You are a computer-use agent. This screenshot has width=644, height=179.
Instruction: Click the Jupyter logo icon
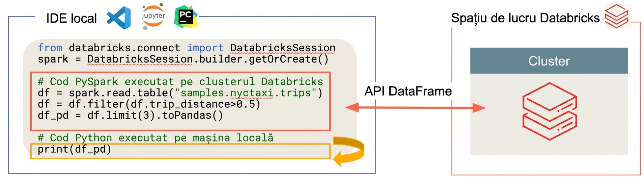tap(153, 16)
